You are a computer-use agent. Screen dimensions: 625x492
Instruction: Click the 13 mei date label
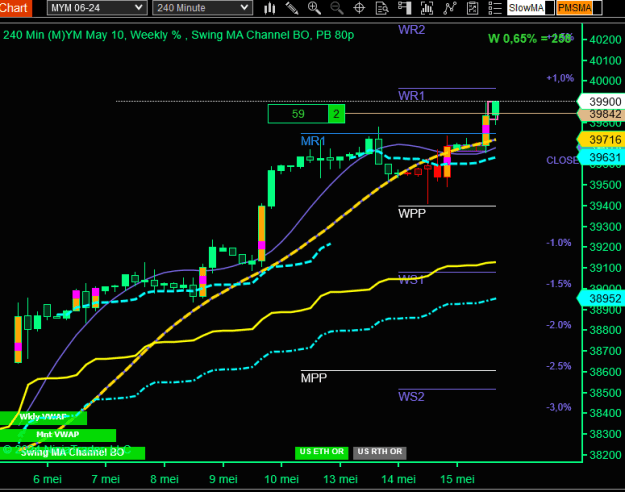click(340, 479)
